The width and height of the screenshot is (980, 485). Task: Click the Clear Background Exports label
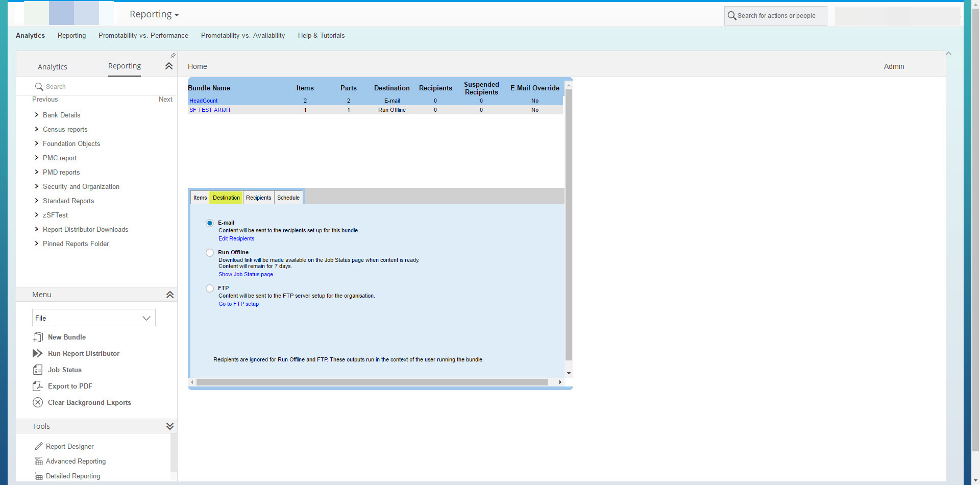[x=89, y=402]
